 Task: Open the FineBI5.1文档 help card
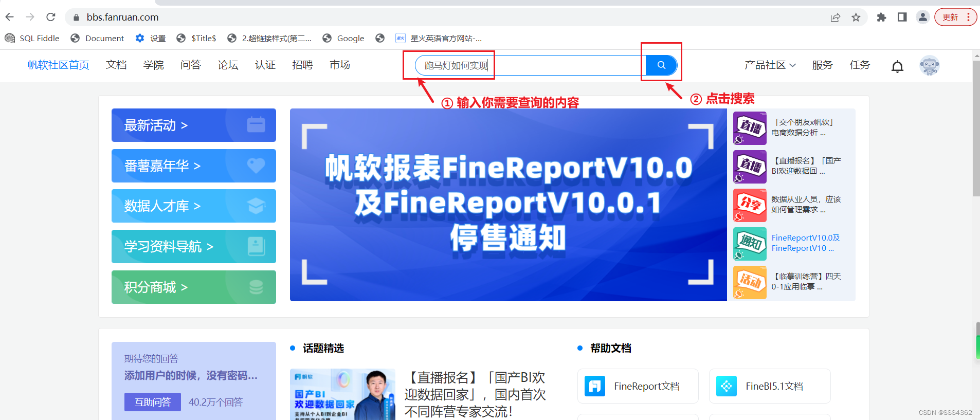click(x=770, y=386)
